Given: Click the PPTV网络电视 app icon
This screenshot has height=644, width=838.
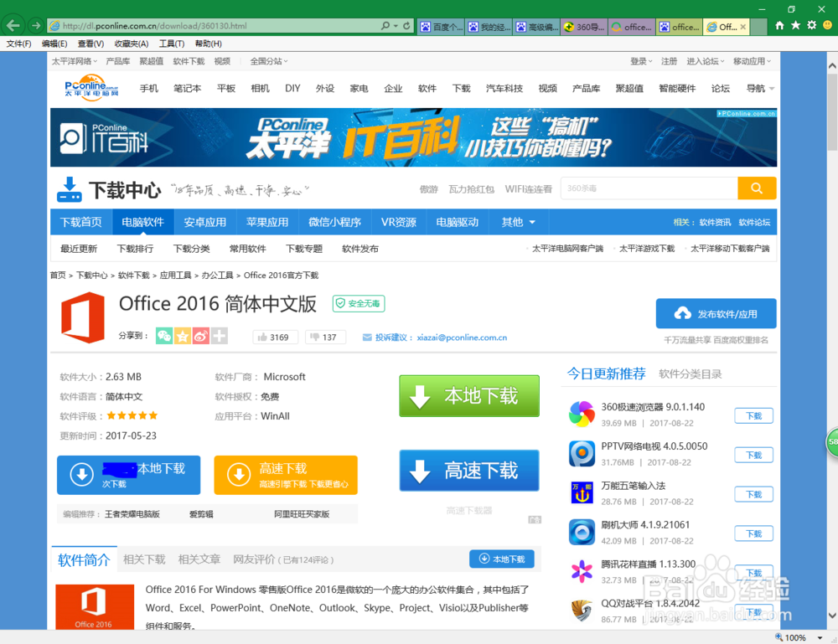Looking at the screenshot, I should click(582, 453).
